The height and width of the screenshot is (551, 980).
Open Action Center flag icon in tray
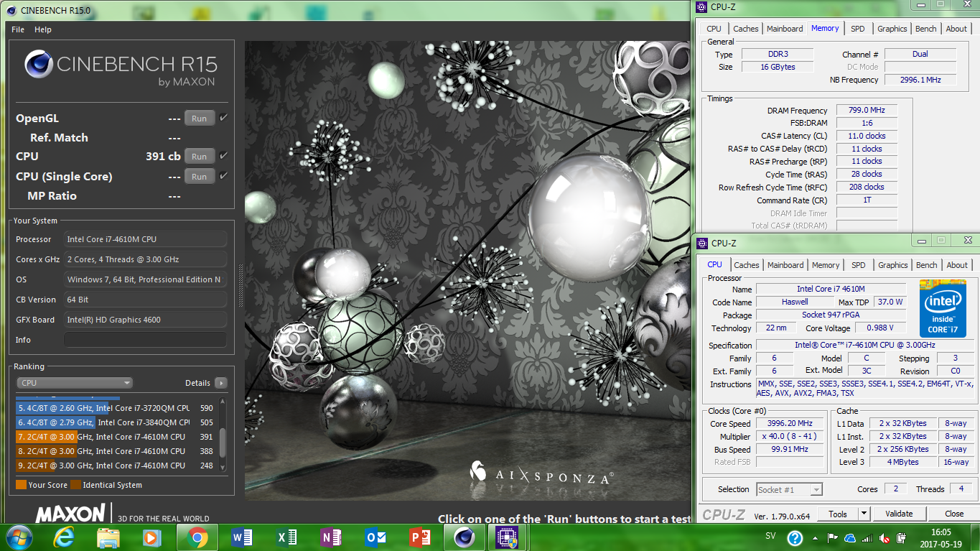pyautogui.click(x=833, y=537)
